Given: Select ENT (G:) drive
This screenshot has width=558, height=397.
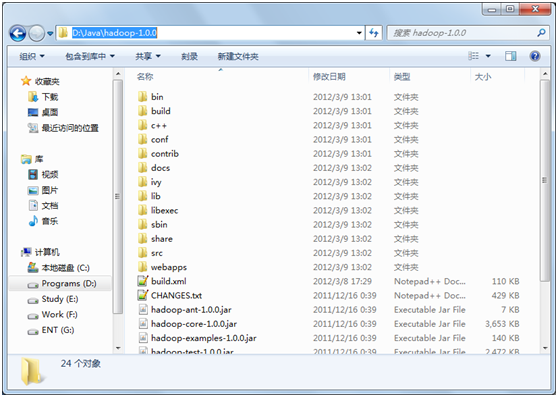Looking at the screenshot, I should pos(58,330).
